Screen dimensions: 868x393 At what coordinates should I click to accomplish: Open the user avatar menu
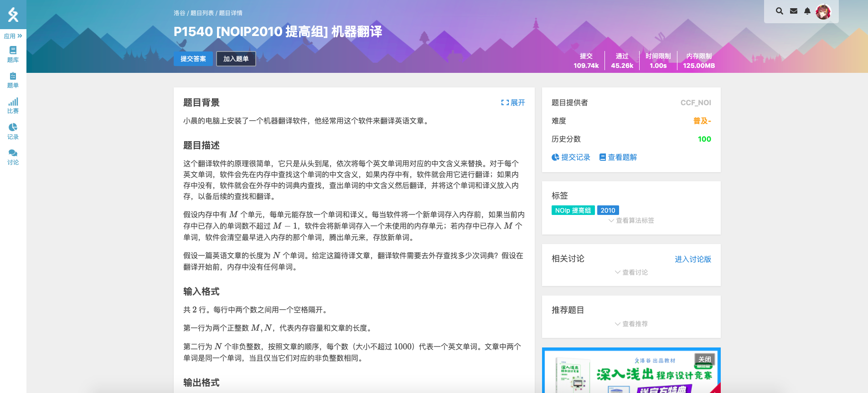click(823, 12)
